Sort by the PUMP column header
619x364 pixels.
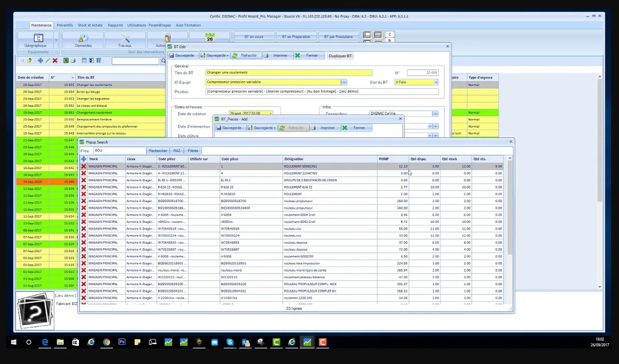(x=393, y=159)
